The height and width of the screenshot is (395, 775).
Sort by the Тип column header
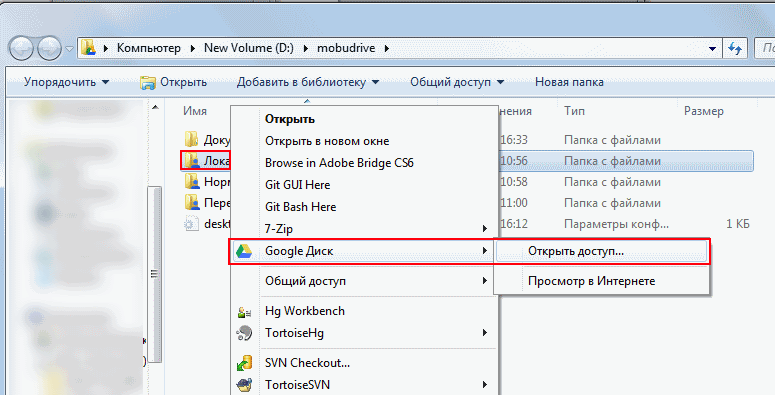pos(574,111)
